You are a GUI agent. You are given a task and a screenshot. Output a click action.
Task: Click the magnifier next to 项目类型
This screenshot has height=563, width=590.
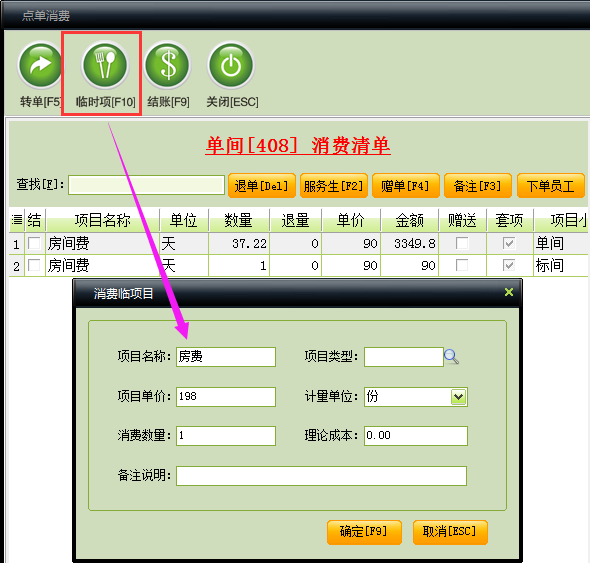[451, 356]
